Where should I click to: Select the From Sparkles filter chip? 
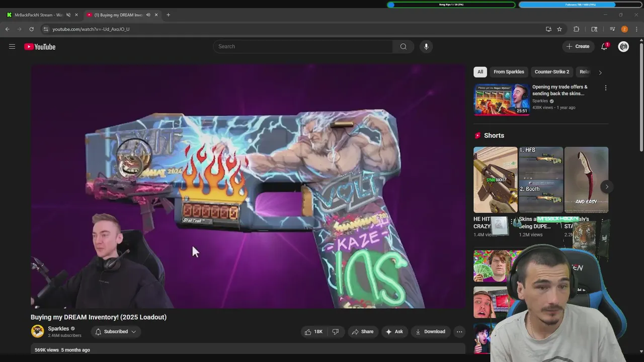(509, 72)
